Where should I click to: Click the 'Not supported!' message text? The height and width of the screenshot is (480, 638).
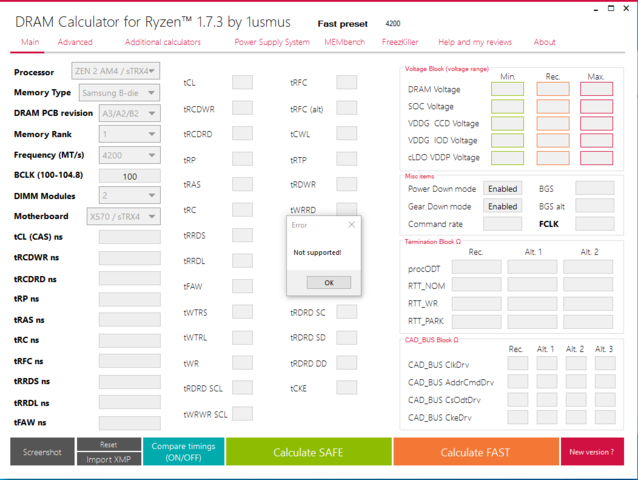317,252
